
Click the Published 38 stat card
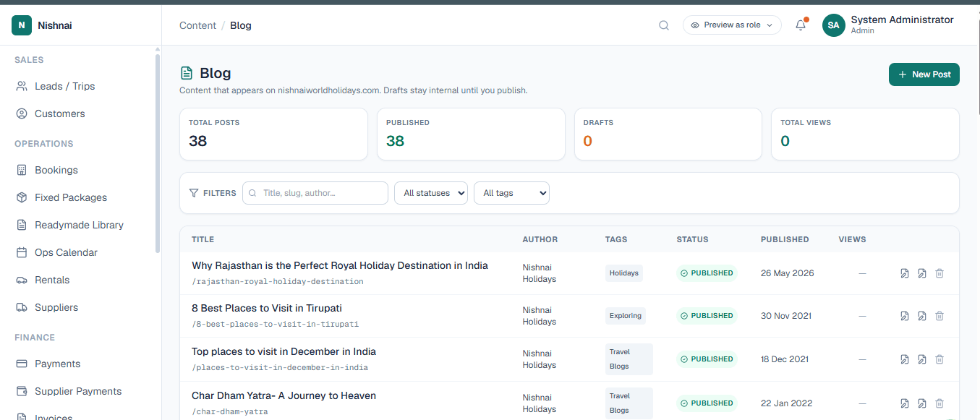click(471, 134)
